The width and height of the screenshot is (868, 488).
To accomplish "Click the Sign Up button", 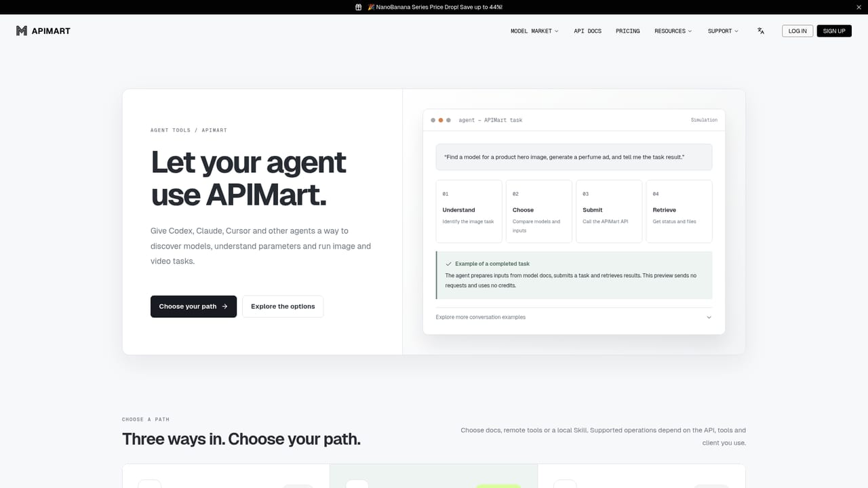I will pyautogui.click(x=834, y=31).
